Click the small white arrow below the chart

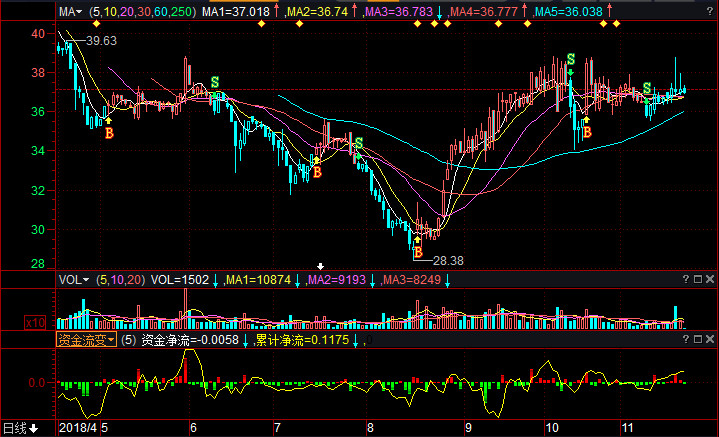click(321, 266)
